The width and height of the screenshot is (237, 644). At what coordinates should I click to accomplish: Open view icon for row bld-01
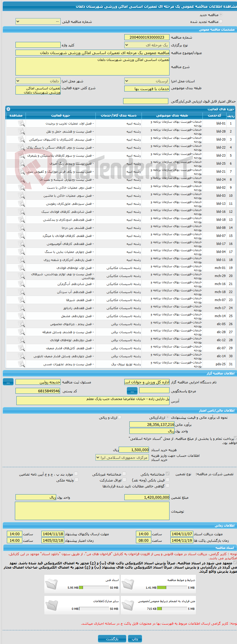click(21, 123)
